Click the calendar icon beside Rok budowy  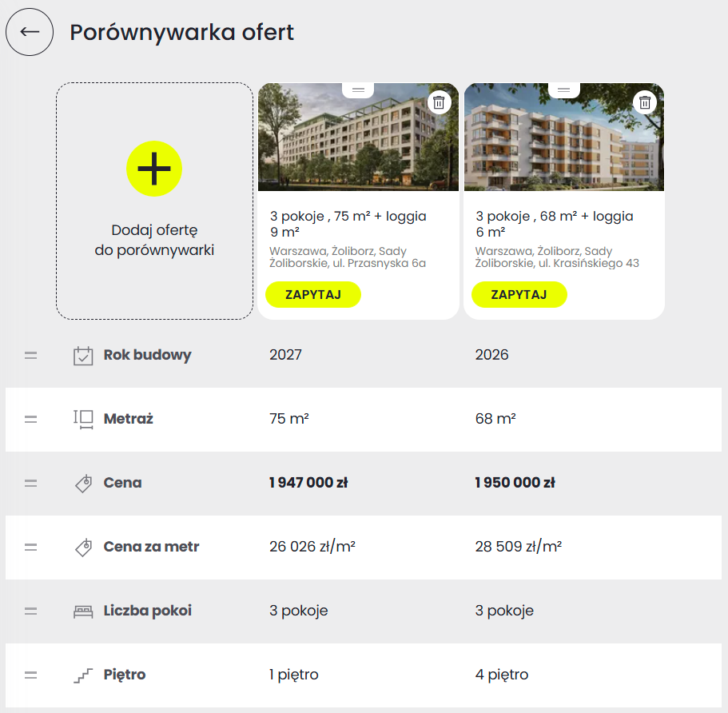pos(83,356)
